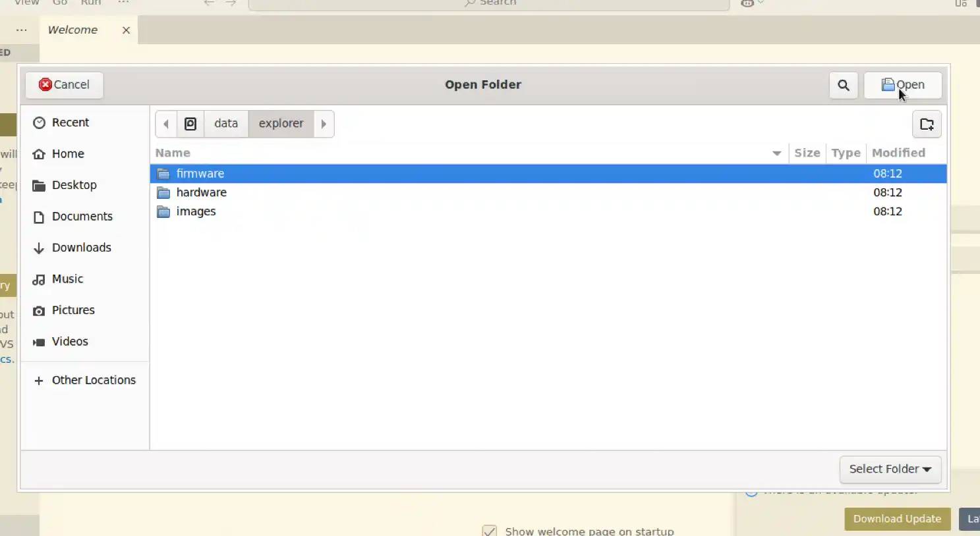This screenshot has height=536, width=980.
Task: Open Downloads in the sidebar
Action: pyautogui.click(x=85, y=248)
